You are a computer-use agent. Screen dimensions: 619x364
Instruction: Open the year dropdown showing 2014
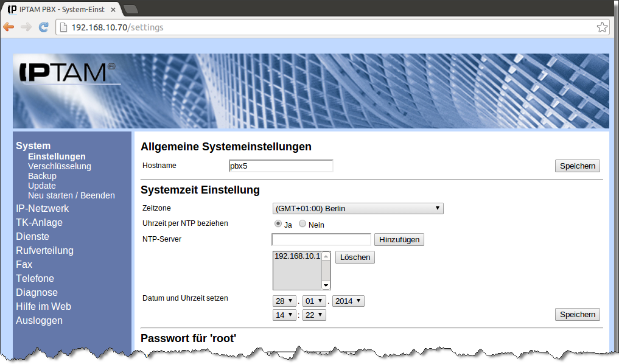348,301
